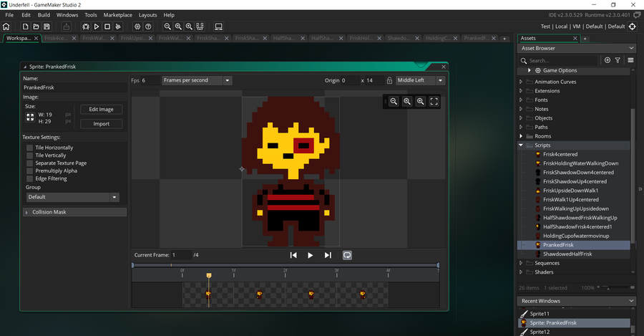The width and height of the screenshot is (644, 336).
Task: Zoom in the workspace from toolbar
Action: point(189,27)
